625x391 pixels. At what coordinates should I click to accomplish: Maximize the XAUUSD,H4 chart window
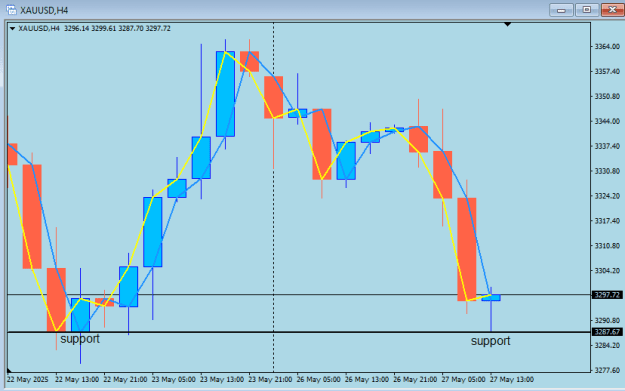(587, 10)
